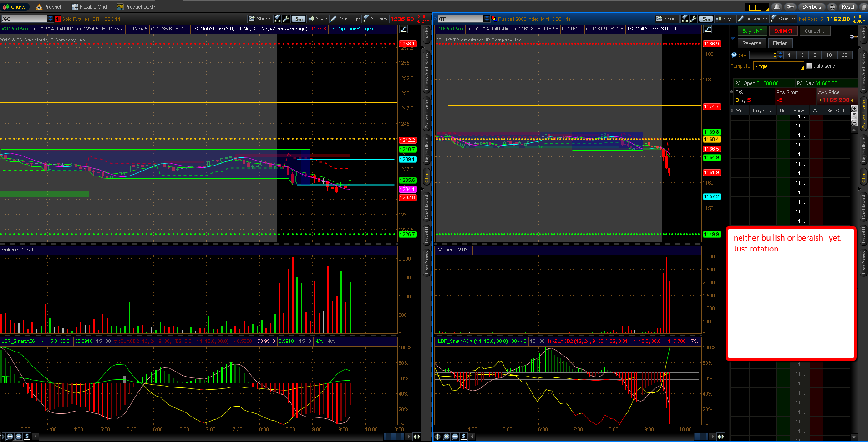Open chart settings wrench on /TF chart

693,19
